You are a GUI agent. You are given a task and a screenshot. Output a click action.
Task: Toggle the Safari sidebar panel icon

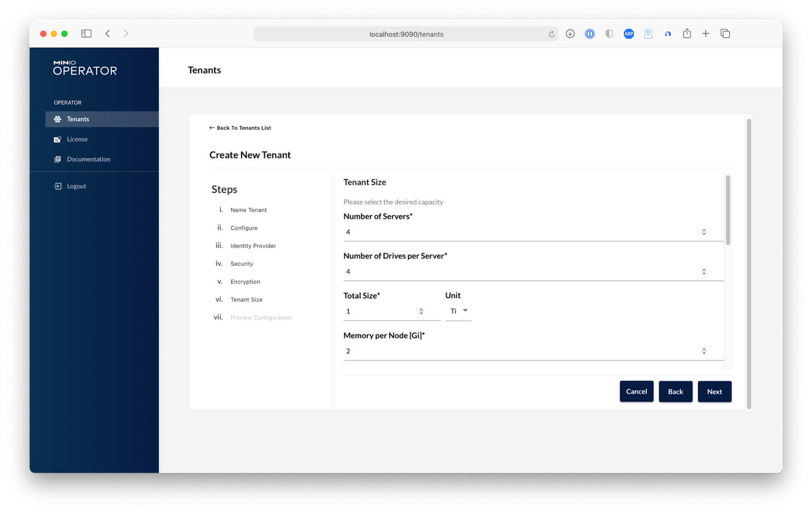[x=86, y=33]
